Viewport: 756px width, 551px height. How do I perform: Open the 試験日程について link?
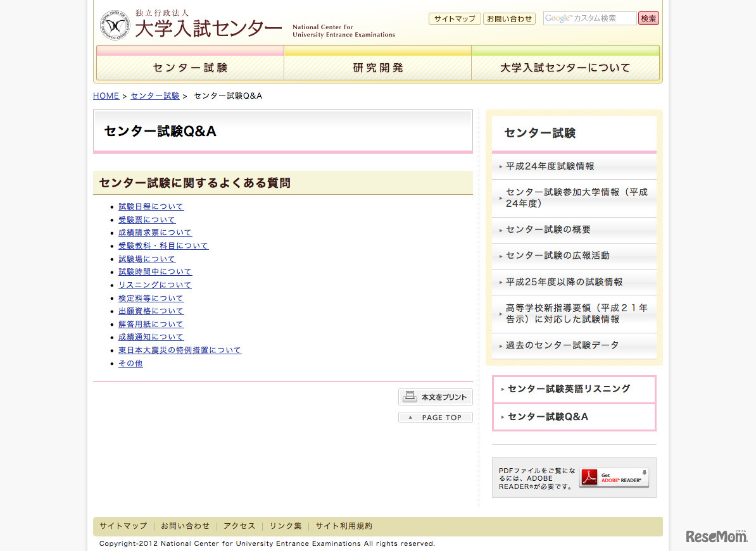pos(150,206)
